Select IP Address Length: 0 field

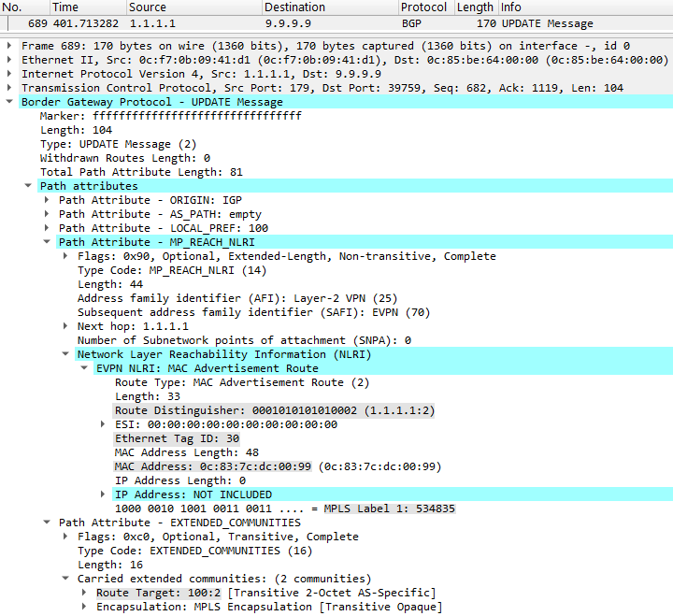click(180, 480)
